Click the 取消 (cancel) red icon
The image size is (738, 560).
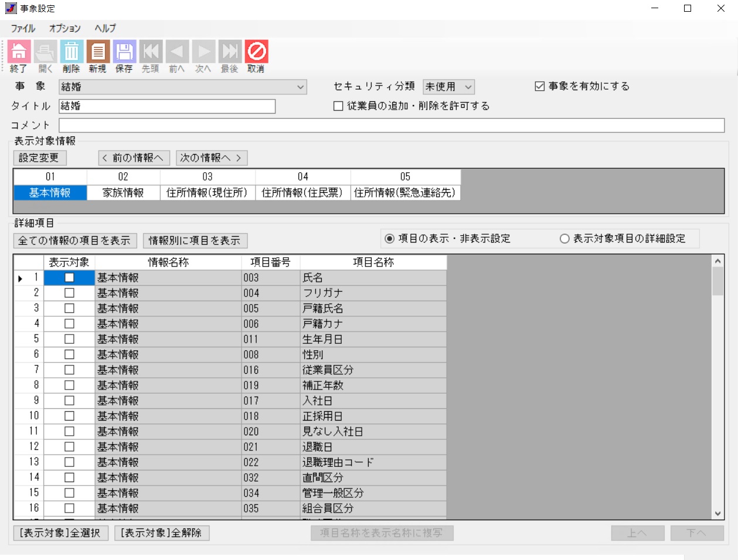[x=256, y=52]
